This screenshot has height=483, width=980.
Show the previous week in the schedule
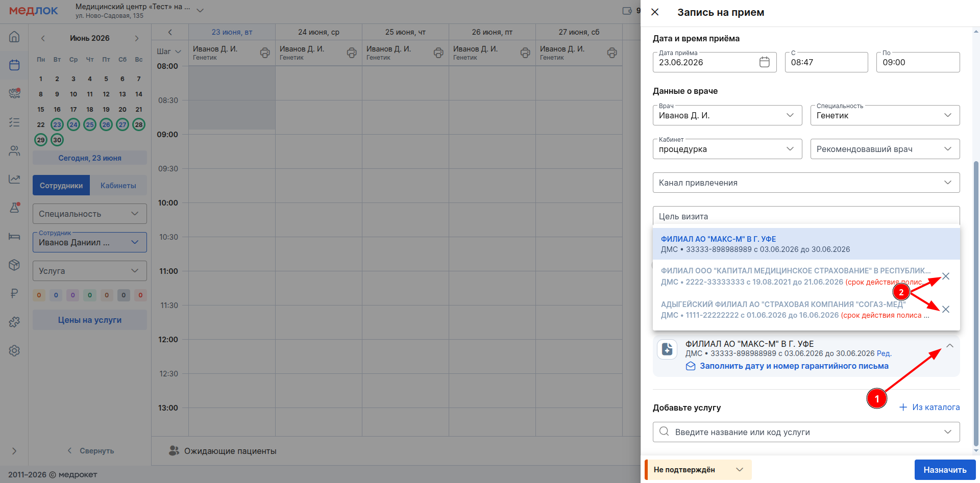point(170,32)
